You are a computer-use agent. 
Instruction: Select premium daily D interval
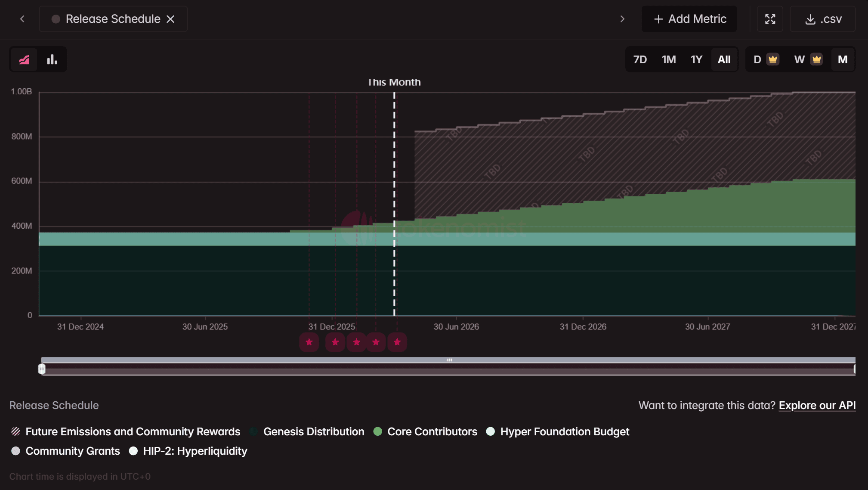pos(765,59)
